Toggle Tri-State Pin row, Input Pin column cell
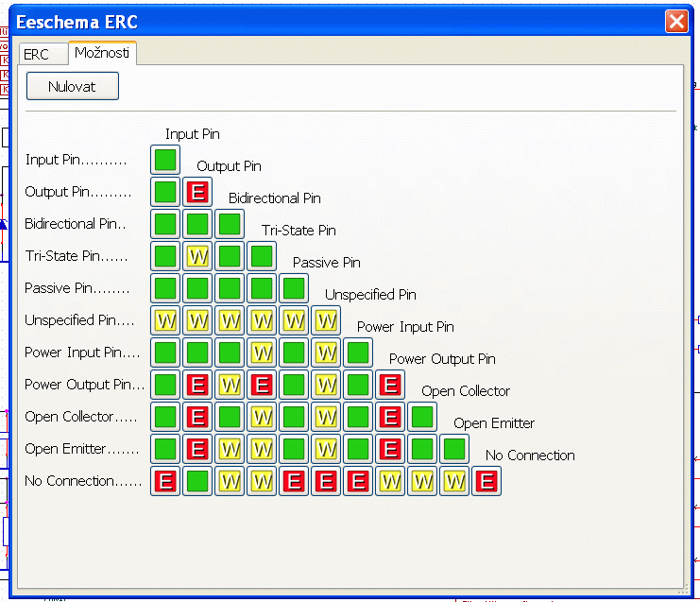 (x=165, y=256)
